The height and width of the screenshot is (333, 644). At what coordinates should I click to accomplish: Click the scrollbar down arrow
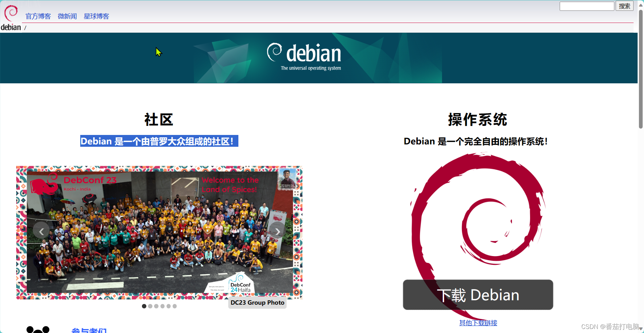641,329
